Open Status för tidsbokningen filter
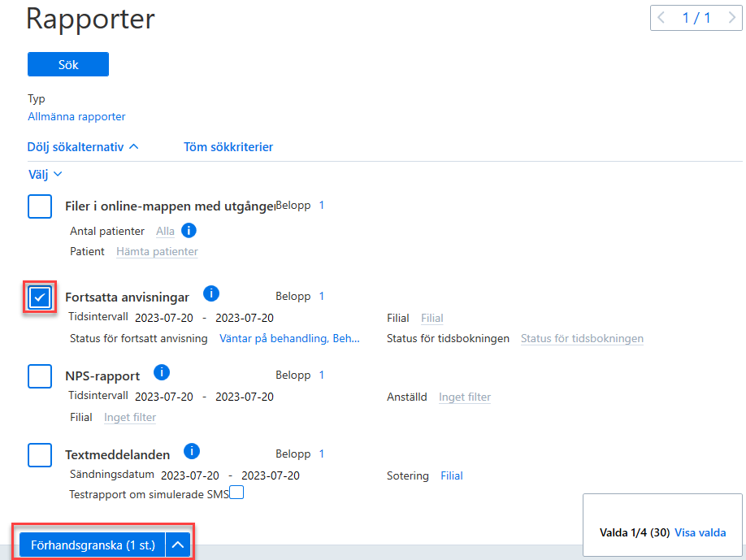746x560 pixels. [x=582, y=338]
